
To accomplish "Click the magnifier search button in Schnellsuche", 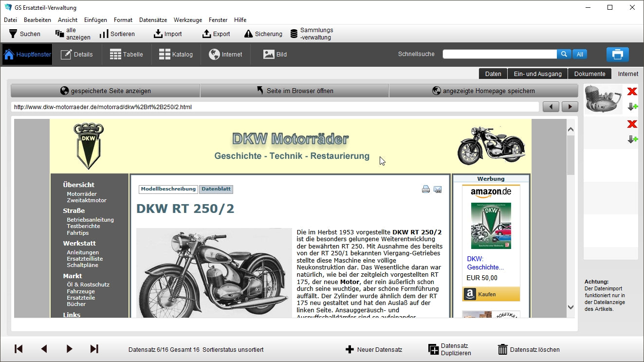I will [x=564, y=55].
